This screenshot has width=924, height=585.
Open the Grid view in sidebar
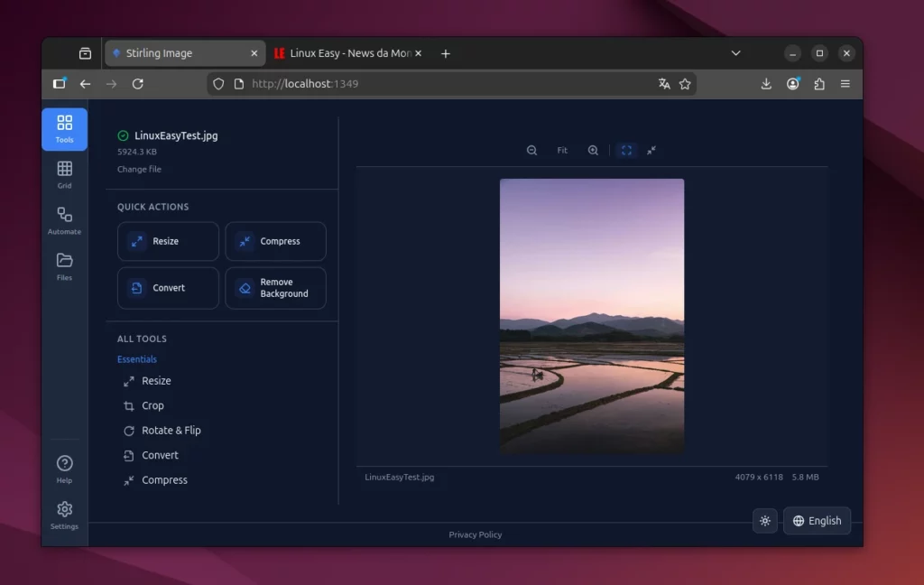(x=64, y=174)
